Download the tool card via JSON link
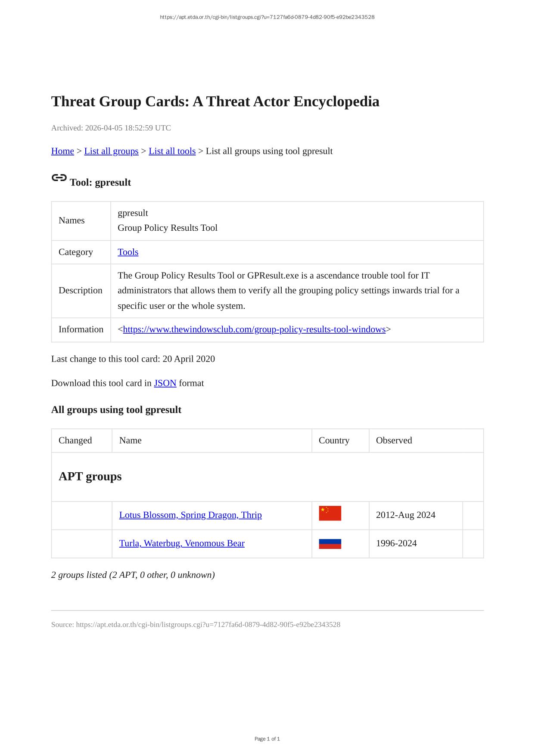The height and width of the screenshot is (756, 535). (x=165, y=383)
